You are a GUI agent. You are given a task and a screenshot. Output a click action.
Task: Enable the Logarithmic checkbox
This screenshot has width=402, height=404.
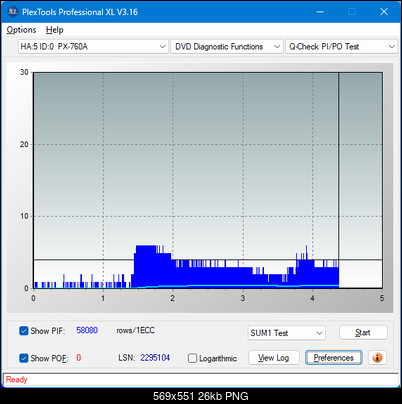193,358
